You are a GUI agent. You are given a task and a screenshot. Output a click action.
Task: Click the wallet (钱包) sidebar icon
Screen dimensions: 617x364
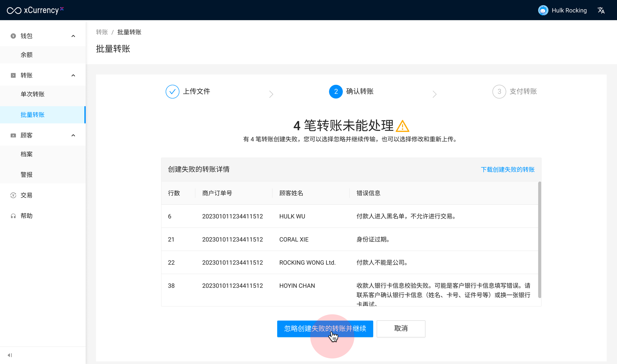point(13,36)
